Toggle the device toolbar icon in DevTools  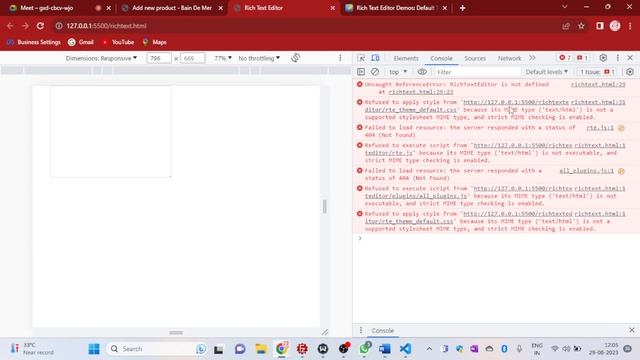pyautogui.click(x=375, y=58)
